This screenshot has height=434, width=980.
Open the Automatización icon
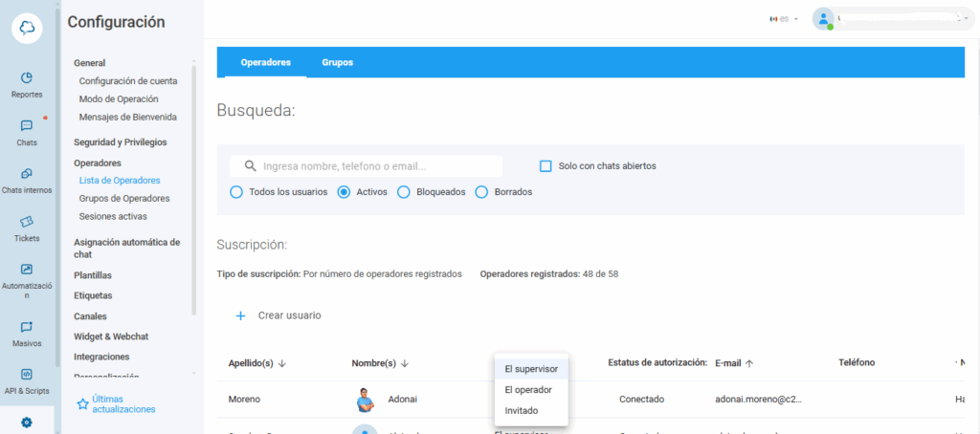tap(26, 270)
